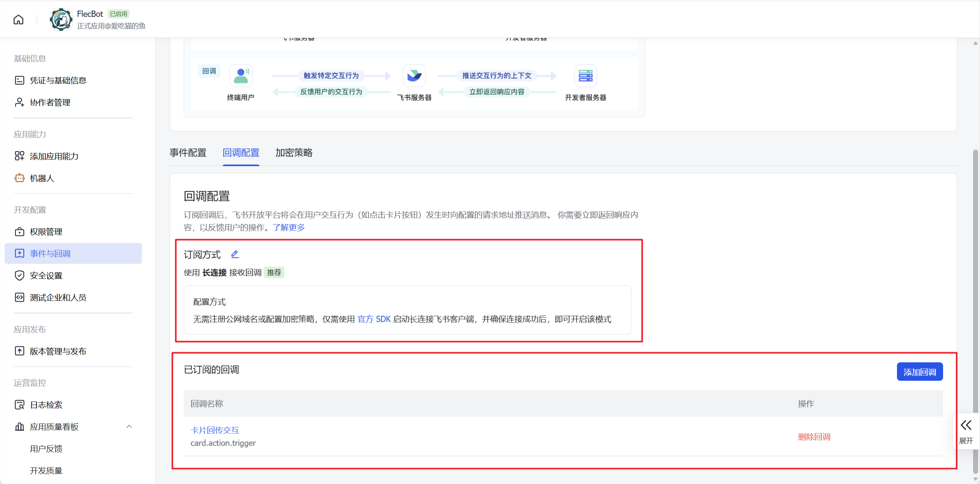
Task: Open 凭证与基础信息 sidebar icon
Action: tap(19, 80)
